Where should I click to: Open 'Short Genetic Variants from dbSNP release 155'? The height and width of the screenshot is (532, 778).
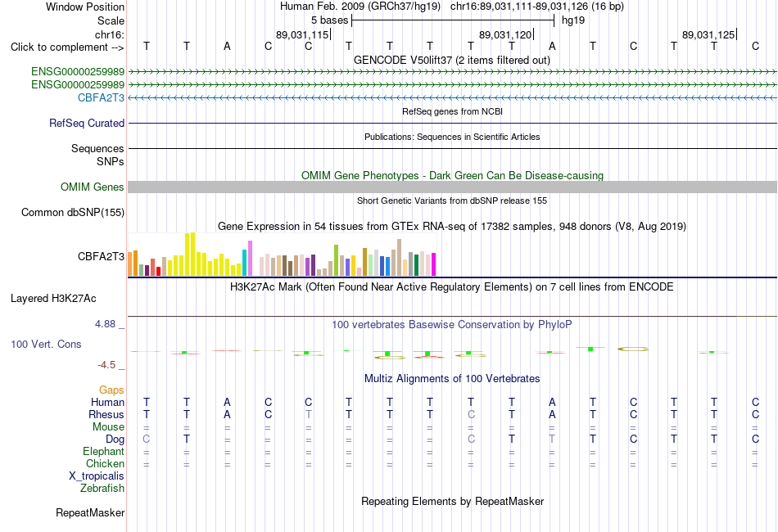point(452,201)
